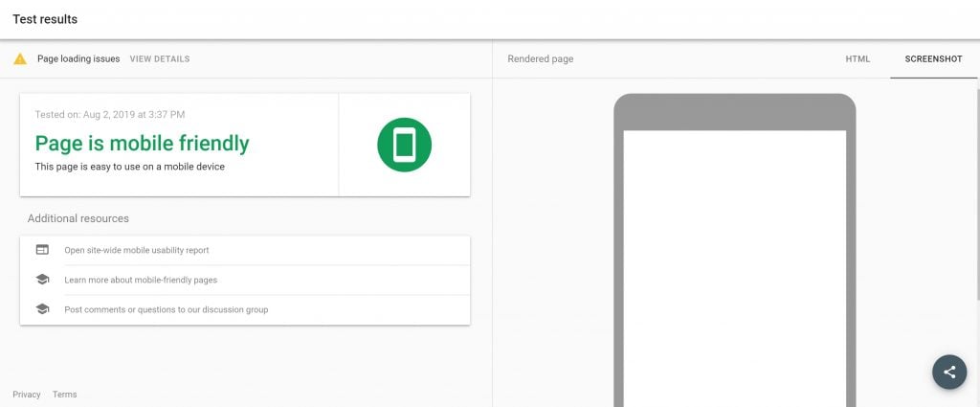
Task: Select the SCREENSHOT tab
Action: coord(934,58)
